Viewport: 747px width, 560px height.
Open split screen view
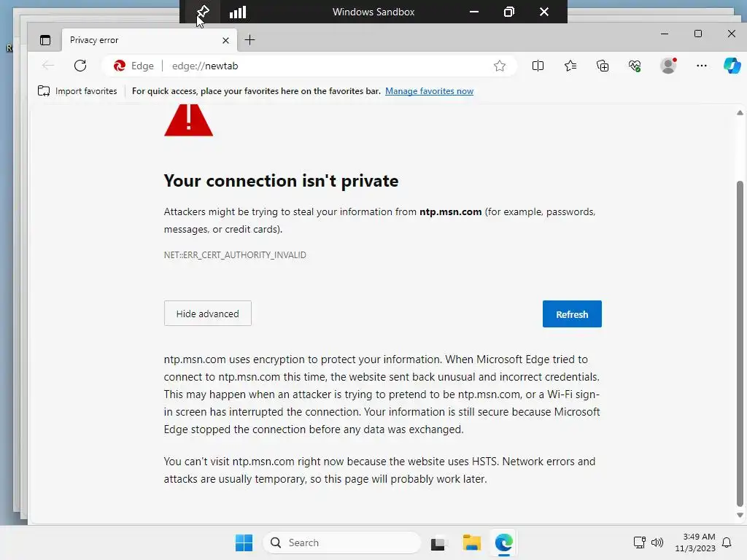coord(538,66)
